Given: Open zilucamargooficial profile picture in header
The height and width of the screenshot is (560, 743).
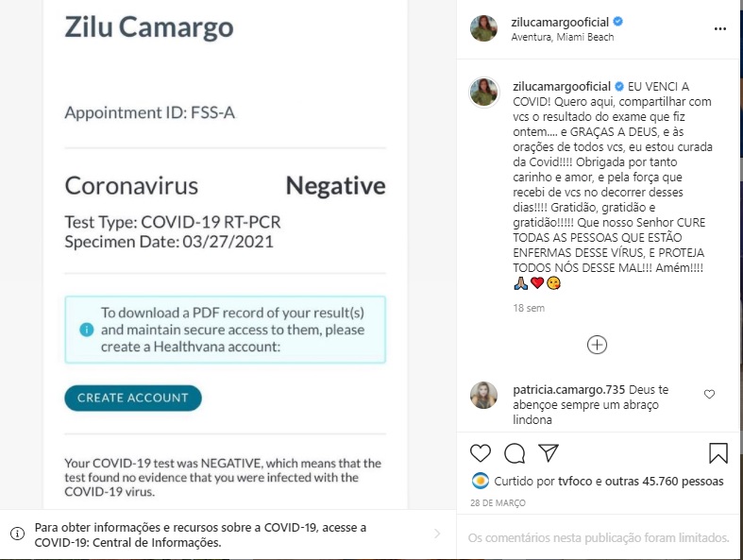Looking at the screenshot, I should point(483,28).
